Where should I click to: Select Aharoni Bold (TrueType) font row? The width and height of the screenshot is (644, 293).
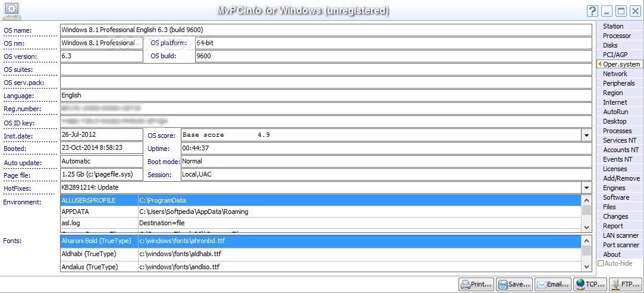(321, 241)
